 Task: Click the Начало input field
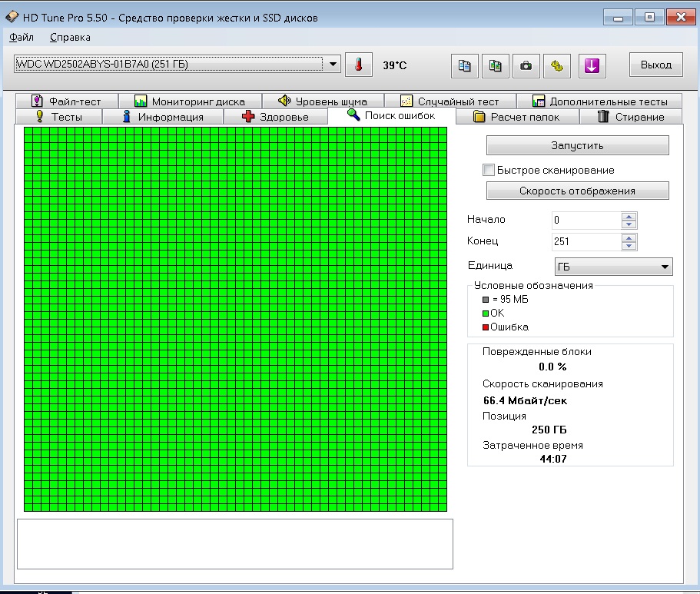pyautogui.click(x=586, y=221)
